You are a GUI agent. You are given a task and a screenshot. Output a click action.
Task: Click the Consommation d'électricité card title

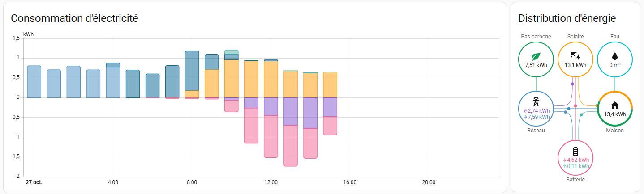tap(74, 18)
